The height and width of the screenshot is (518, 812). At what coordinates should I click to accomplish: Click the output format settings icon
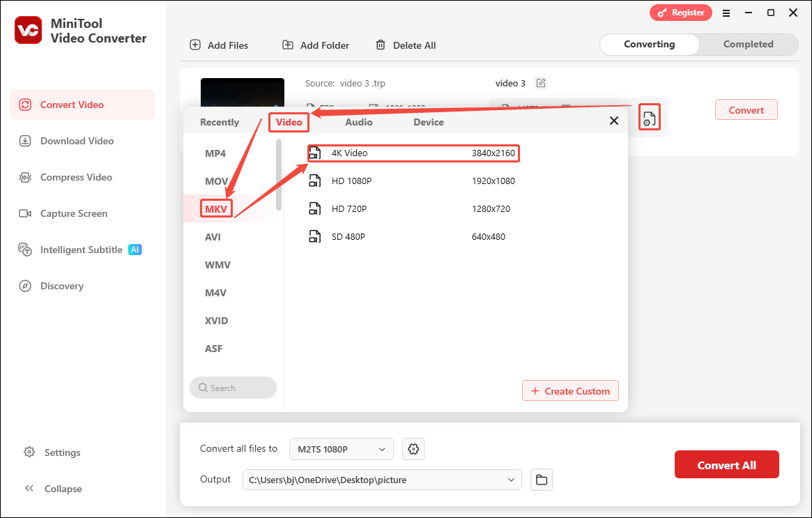pyautogui.click(x=650, y=118)
